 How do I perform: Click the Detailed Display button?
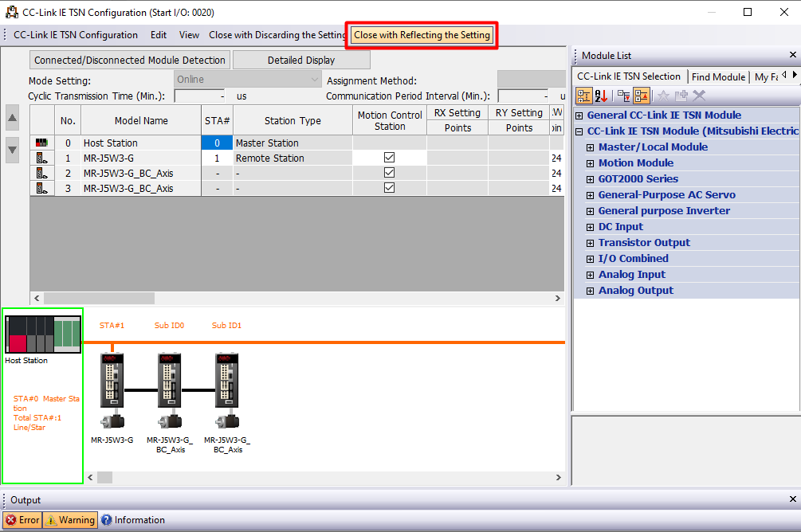[301, 60]
